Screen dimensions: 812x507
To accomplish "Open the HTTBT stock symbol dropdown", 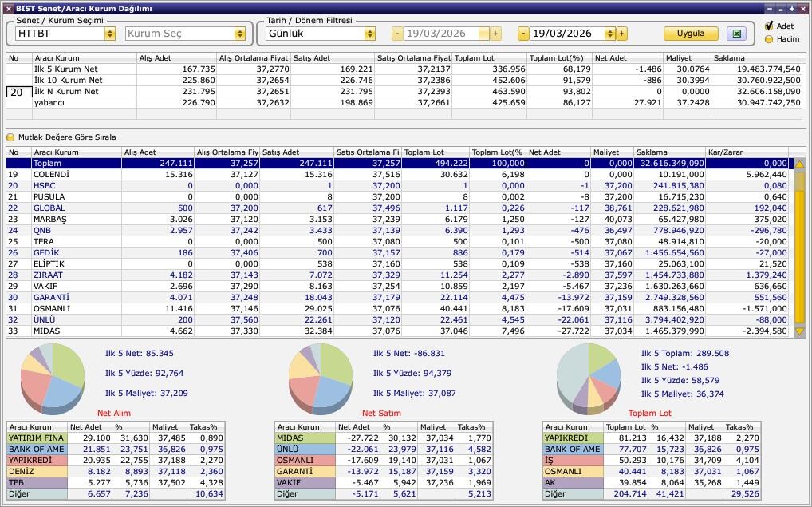I will click(109, 34).
